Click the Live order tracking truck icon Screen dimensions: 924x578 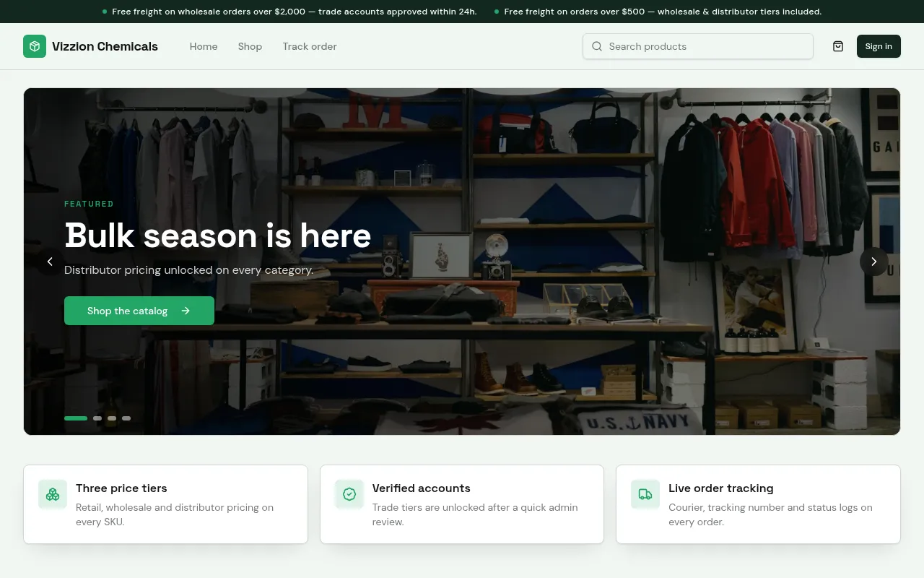645,494
